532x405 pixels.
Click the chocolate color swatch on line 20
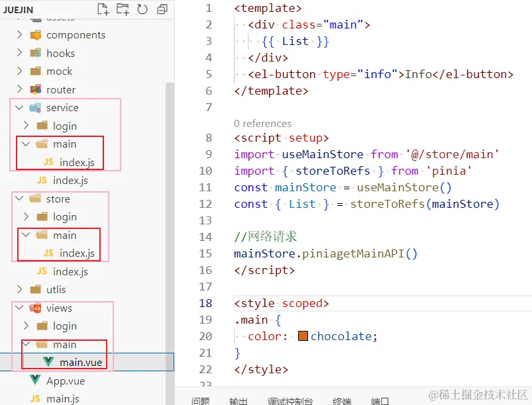pos(303,336)
